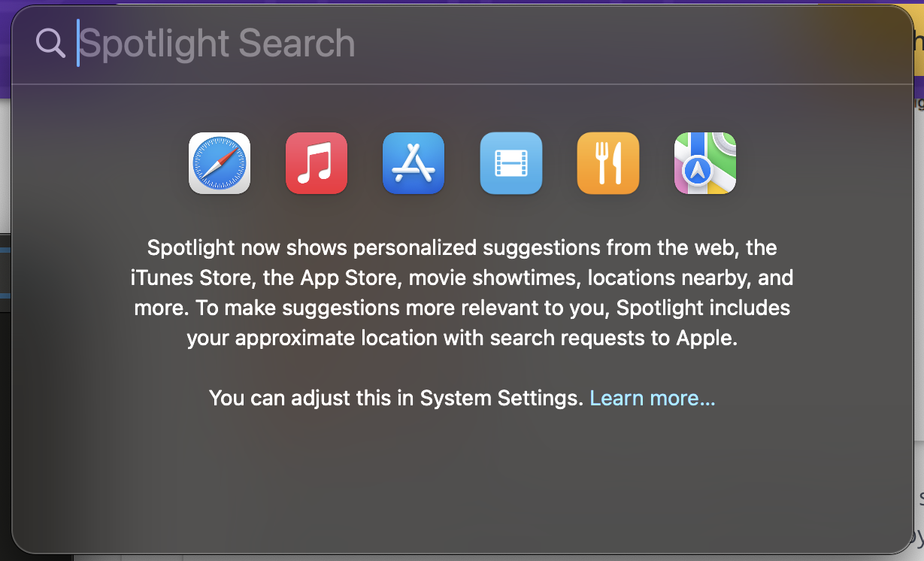This screenshot has height=561, width=924.
Task: Click the words "System Settings" in the notice
Action: coord(501,398)
